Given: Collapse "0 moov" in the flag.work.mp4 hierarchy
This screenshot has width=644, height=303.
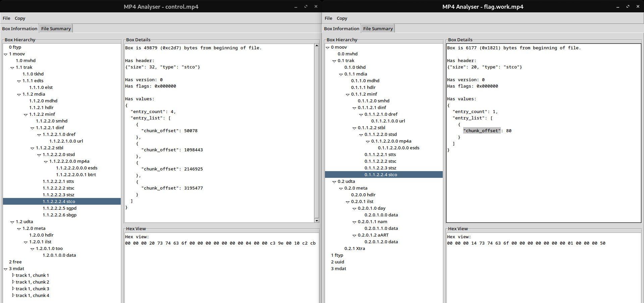Looking at the screenshot, I should point(327,47).
